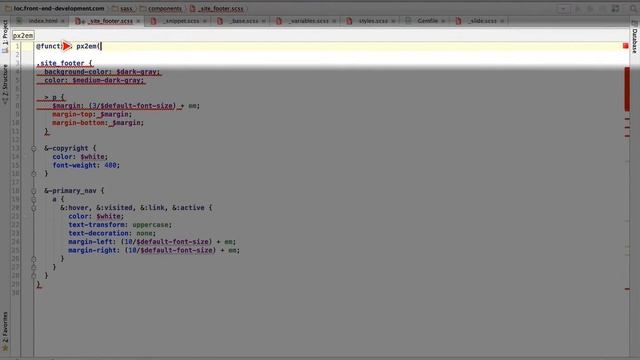640x360 pixels.
Task: Collapse the &-primary_nav block fold marker
Action: coord(34,191)
